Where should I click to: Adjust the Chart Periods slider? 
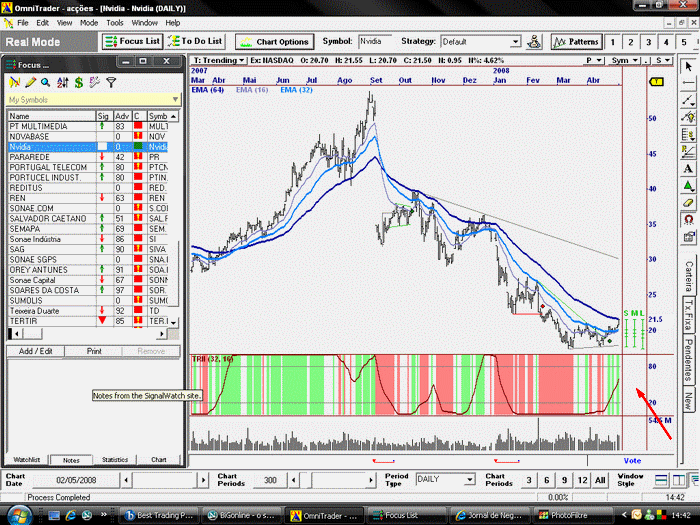tap(332, 480)
